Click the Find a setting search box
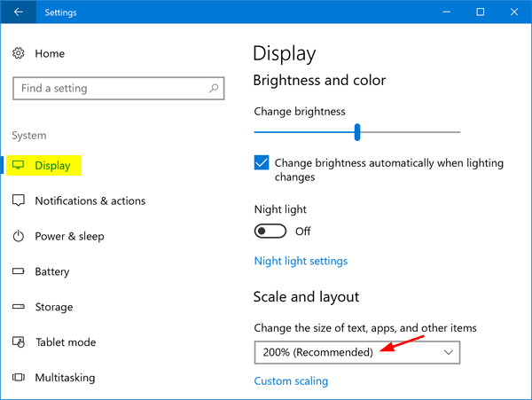Viewport: 532px width, 400px height. (x=111, y=89)
